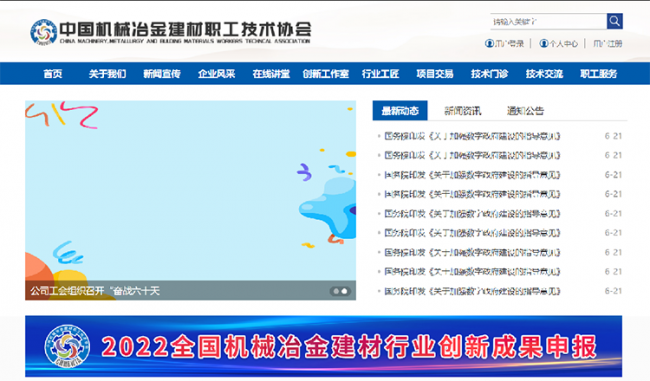Focus the keyword search input field
The width and height of the screenshot is (650, 381).
pos(548,21)
